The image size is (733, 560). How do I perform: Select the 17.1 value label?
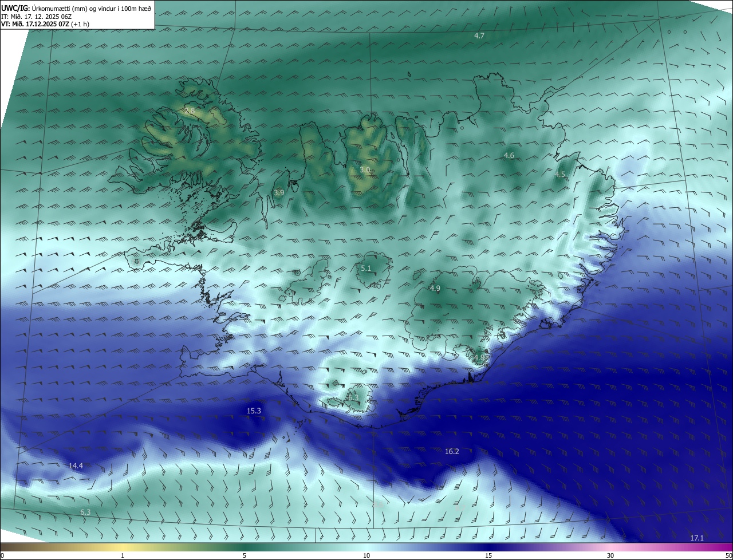[x=697, y=538]
